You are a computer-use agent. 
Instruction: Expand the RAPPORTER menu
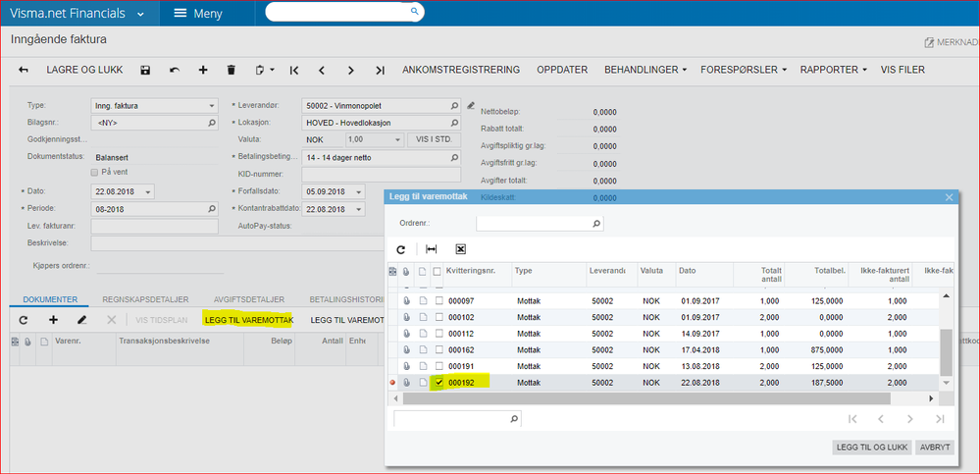pyautogui.click(x=834, y=70)
